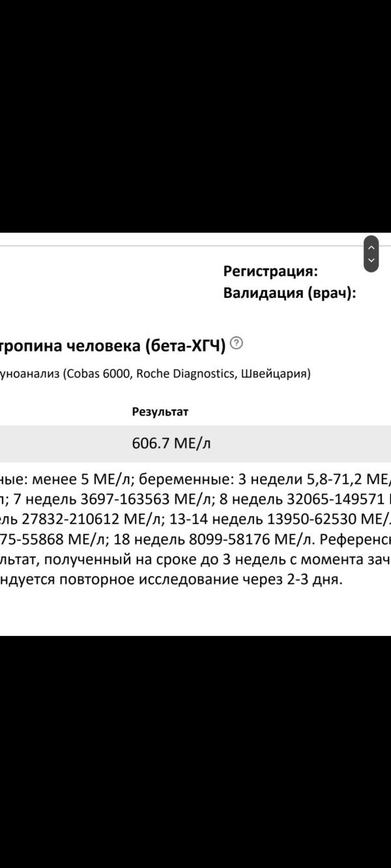Click the up chevron in scroll widget
Viewport: 391px width, 868px height.
tap(371, 248)
